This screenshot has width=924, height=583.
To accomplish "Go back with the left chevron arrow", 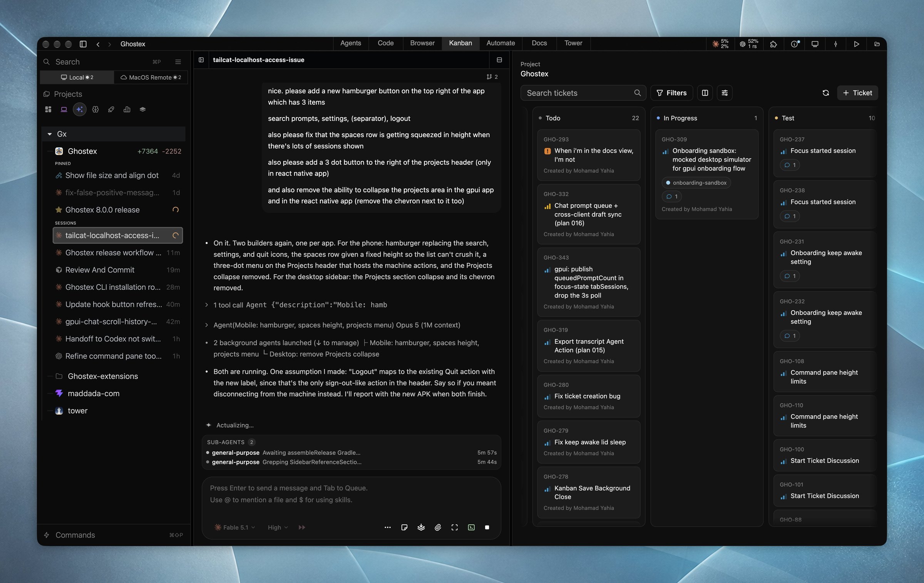I will (x=98, y=44).
